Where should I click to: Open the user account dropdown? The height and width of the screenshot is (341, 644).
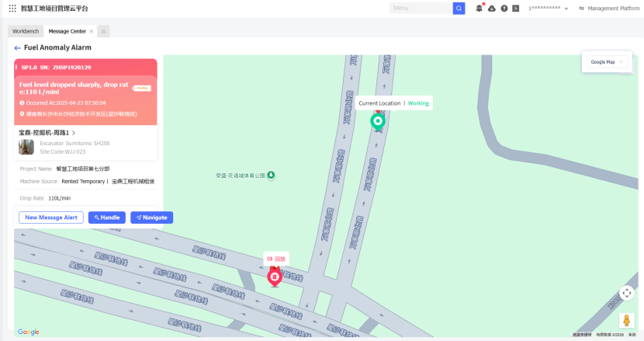coord(559,9)
